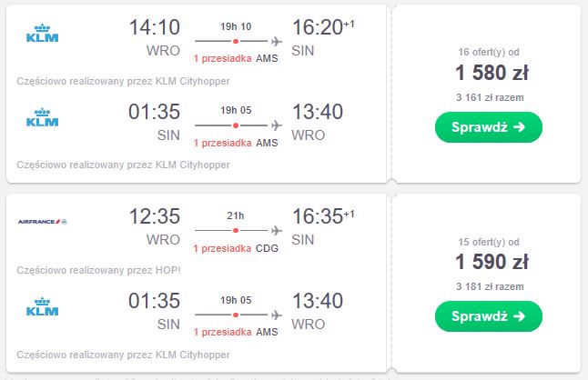Click the 3 161 zł razem total

pos(490,97)
